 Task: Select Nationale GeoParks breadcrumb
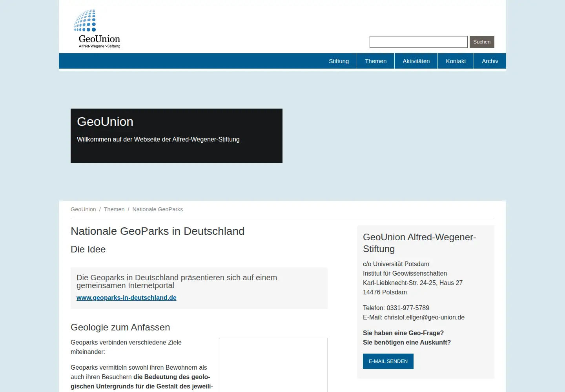158,209
